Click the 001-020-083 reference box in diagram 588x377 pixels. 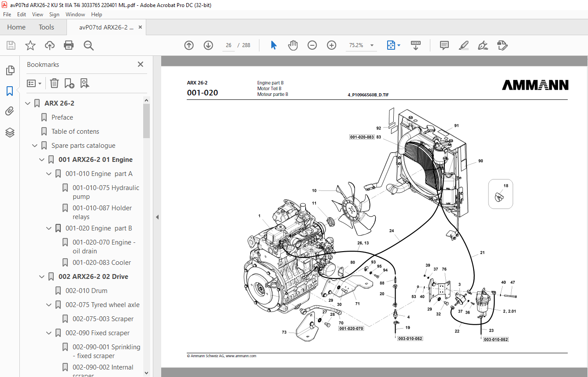coord(362,137)
